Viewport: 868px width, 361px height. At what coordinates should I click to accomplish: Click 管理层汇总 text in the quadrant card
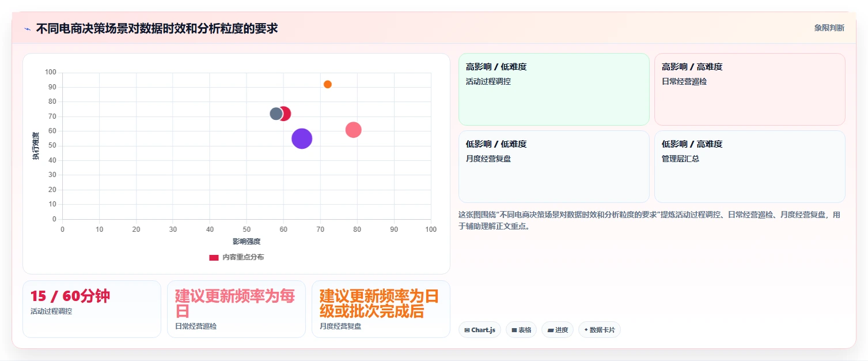[680, 159]
